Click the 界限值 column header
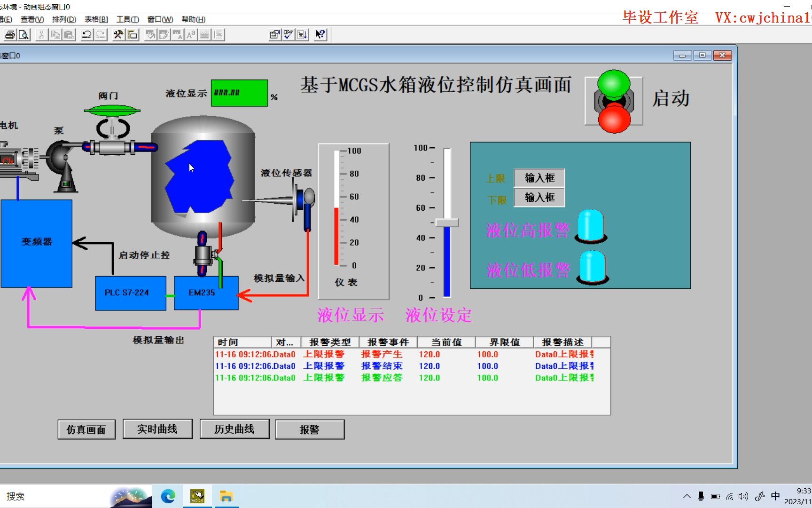The height and width of the screenshot is (508, 812). (505, 342)
